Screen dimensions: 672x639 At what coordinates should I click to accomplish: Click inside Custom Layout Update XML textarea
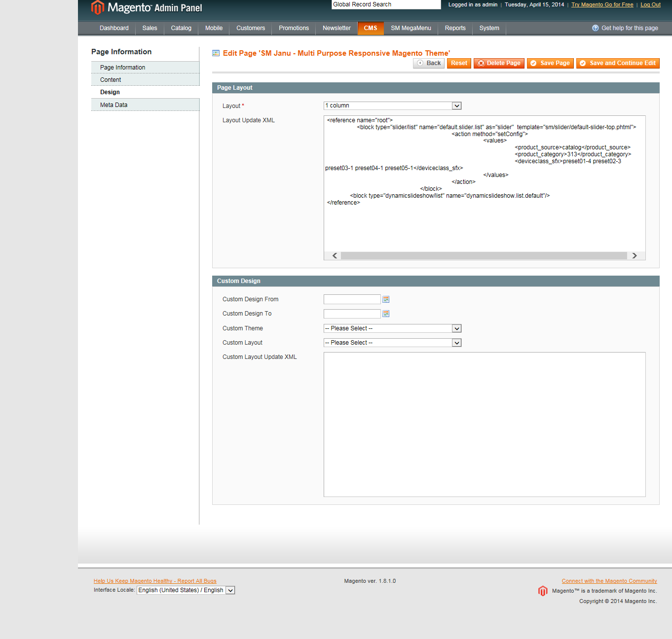click(x=485, y=425)
